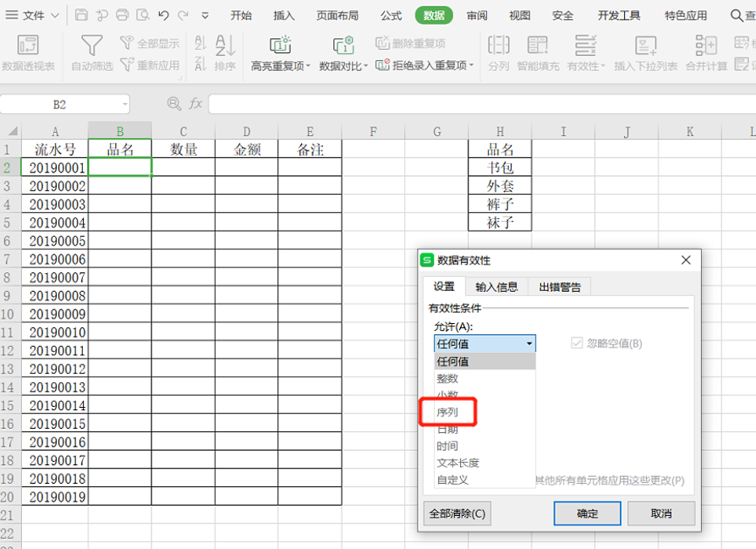Switch to the 审阅 ribbon tab
The width and height of the screenshot is (756, 549).
click(477, 15)
